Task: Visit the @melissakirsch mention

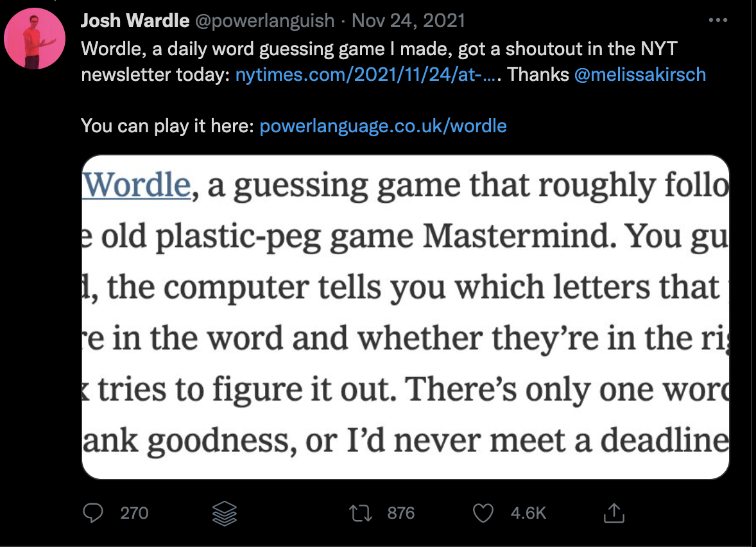Action: (x=640, y=74)
